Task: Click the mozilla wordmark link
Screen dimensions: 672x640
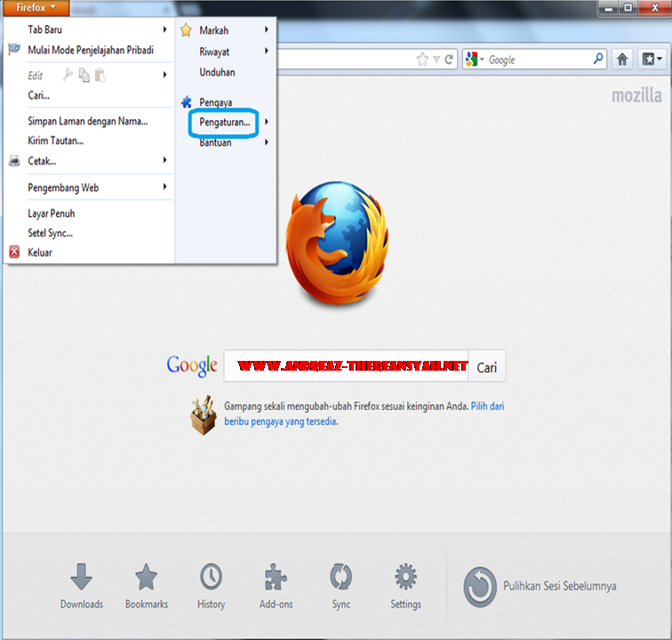Action: pos(636,95)
